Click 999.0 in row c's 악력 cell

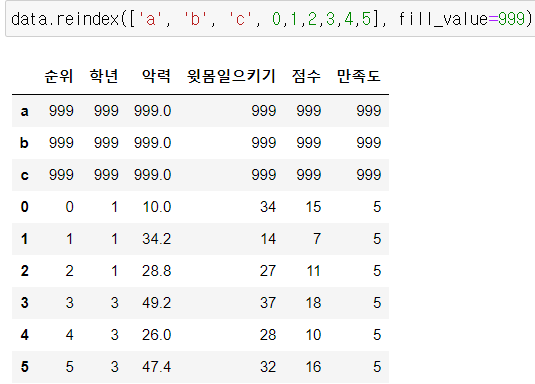[x=152, y=175]
